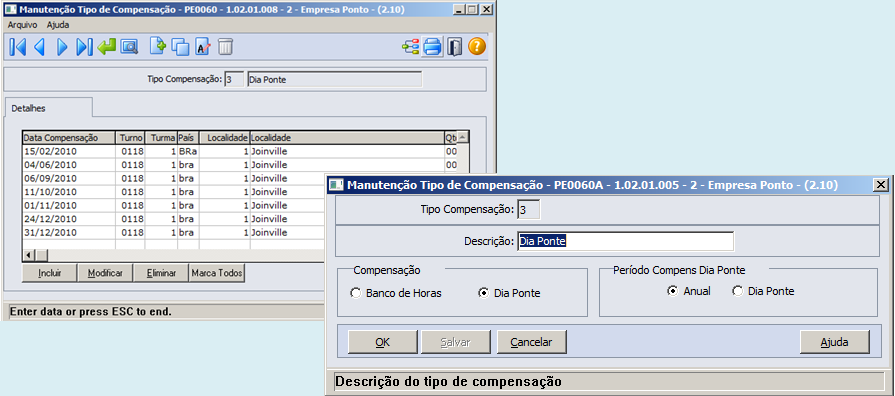Viewport: 895px width, 396px height.
Task: Jump to last record icon
Action: click(84, 47)
